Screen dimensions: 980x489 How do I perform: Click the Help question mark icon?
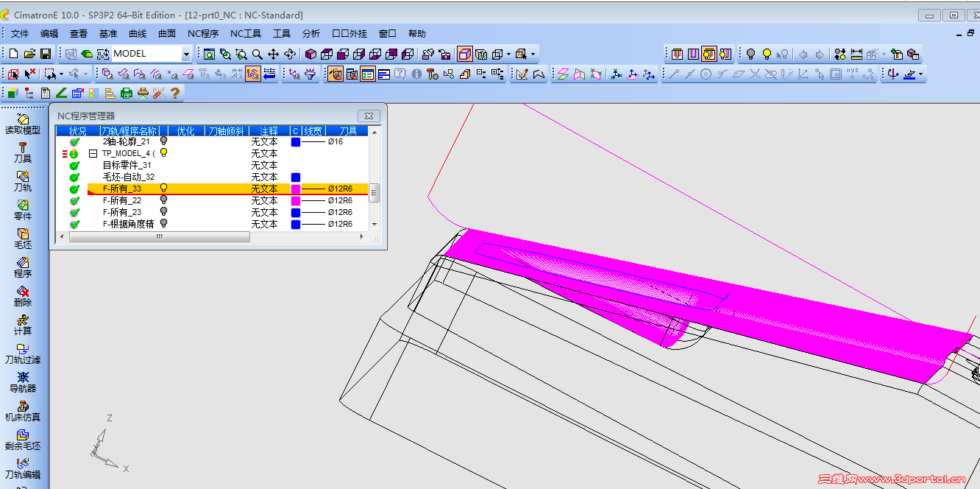175,93
